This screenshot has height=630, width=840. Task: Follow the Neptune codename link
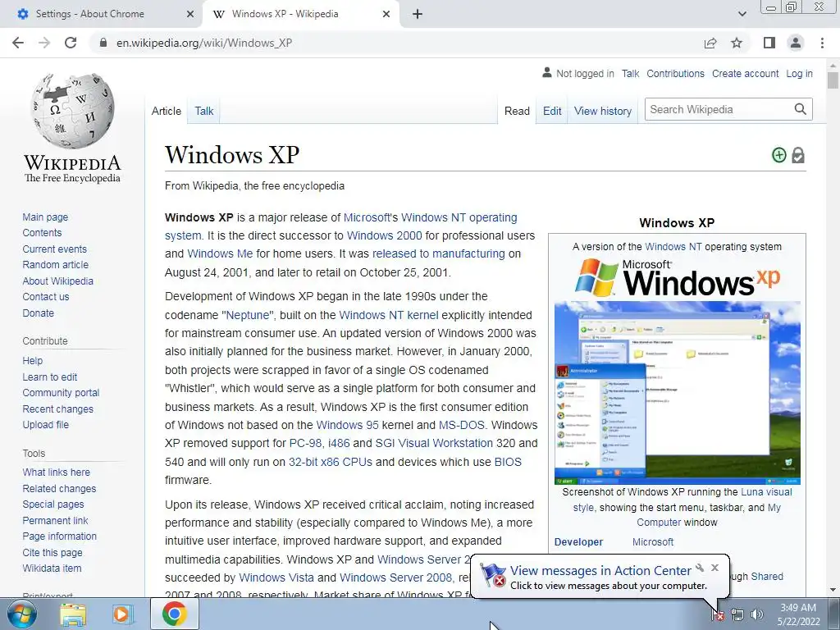(x=248, y=315)
